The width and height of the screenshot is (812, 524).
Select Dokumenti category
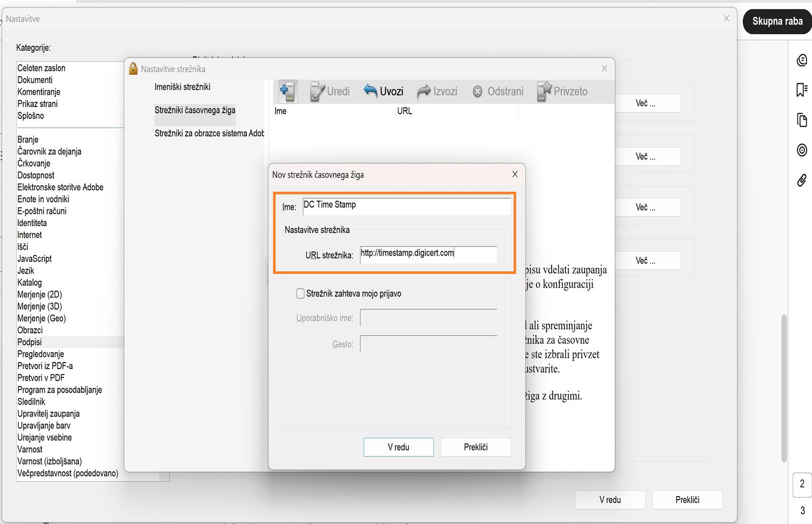(x=35, y=80)
